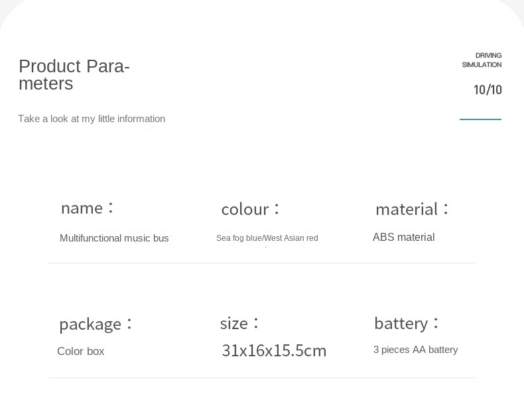The width and height of the screenshot is (524, 420).
Task: Click the divider line under the name row
Action: pos(262,263)
